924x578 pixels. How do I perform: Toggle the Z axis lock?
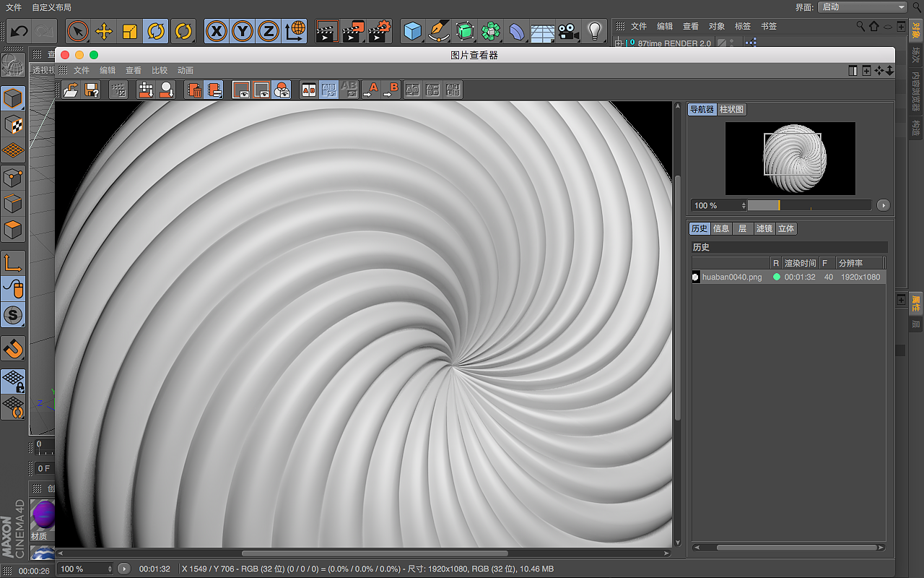269,31
